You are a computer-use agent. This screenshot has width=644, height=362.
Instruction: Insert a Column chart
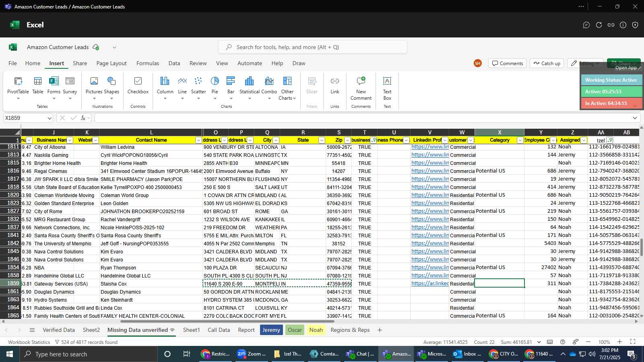(x=165, y=88)
